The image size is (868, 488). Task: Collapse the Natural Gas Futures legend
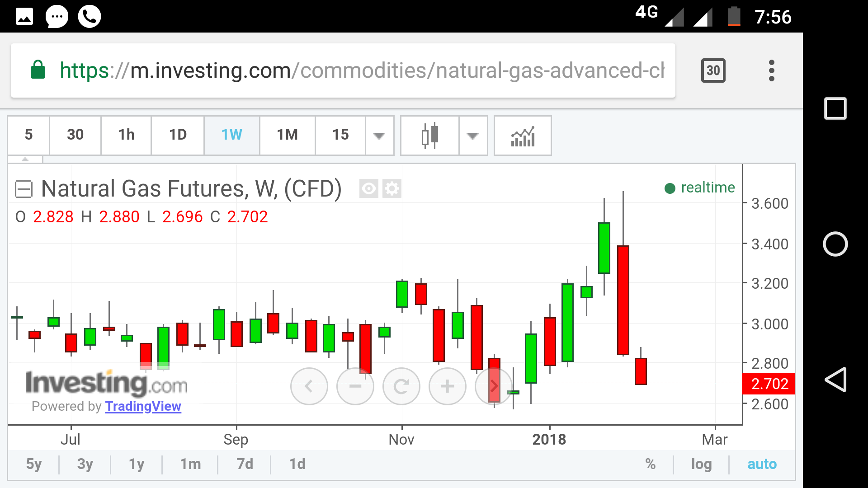pos(24,189)
